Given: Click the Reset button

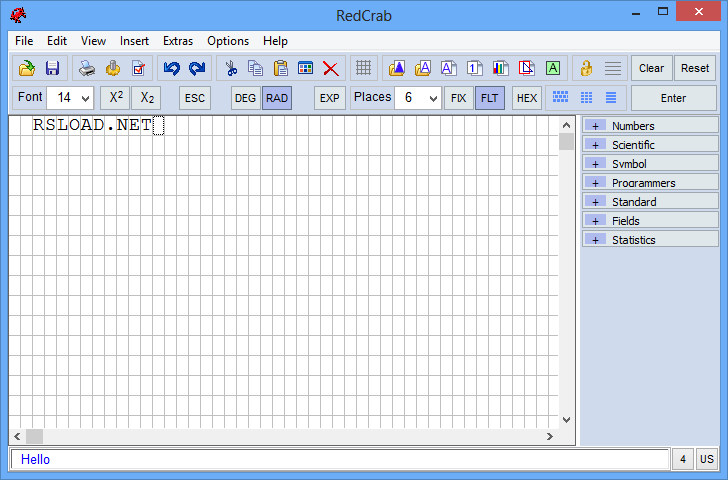Looking at the screenshot, I should tap(695, 68).
